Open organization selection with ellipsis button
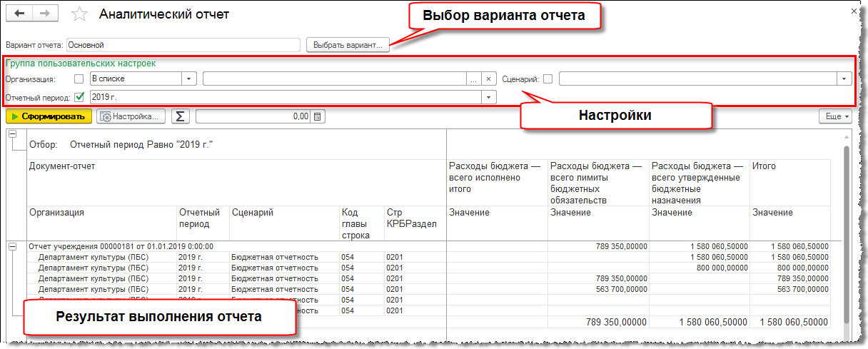This screenshot has height=349, width=868. [473, 79]
